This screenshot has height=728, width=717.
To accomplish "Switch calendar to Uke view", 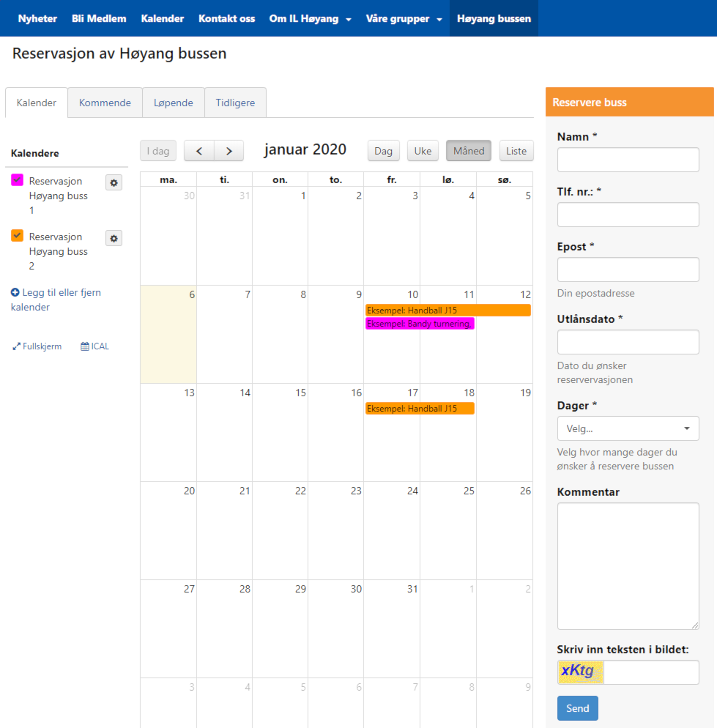I will [423, 151].
